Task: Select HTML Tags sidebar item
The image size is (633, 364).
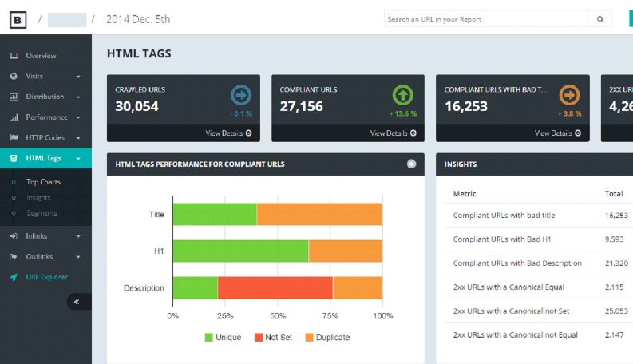Action: [x=45, y=158]
